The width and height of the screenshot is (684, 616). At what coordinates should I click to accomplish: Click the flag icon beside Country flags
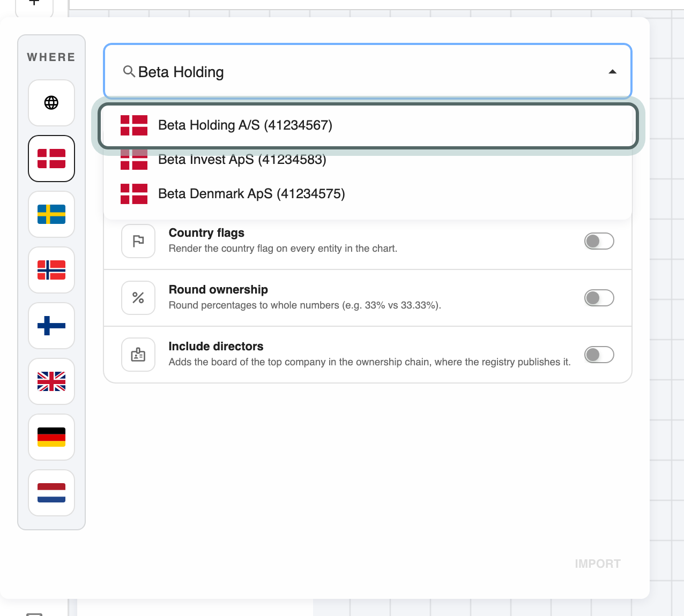pyautogui.click(x=138, y=241)
